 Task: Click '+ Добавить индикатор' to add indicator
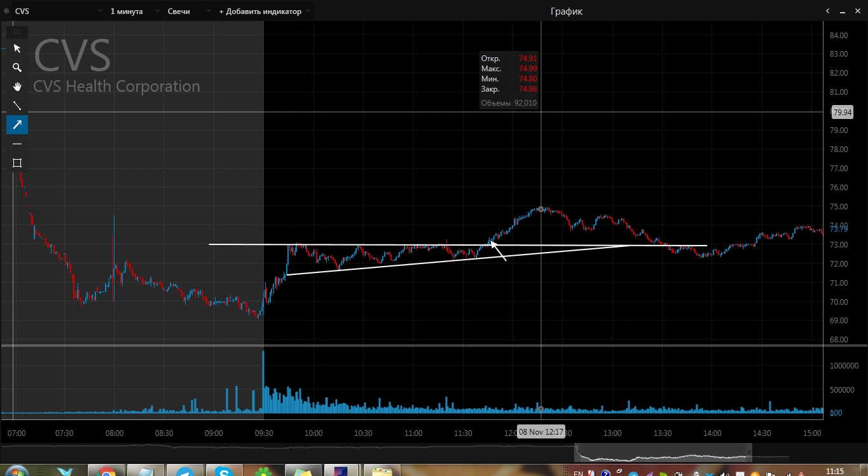(x=261, y=11)
